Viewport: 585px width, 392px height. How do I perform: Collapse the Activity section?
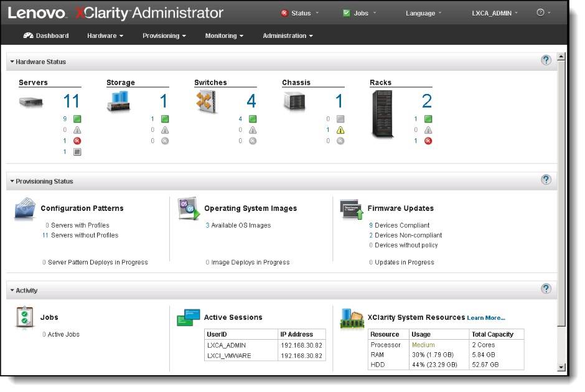(12, 290)
